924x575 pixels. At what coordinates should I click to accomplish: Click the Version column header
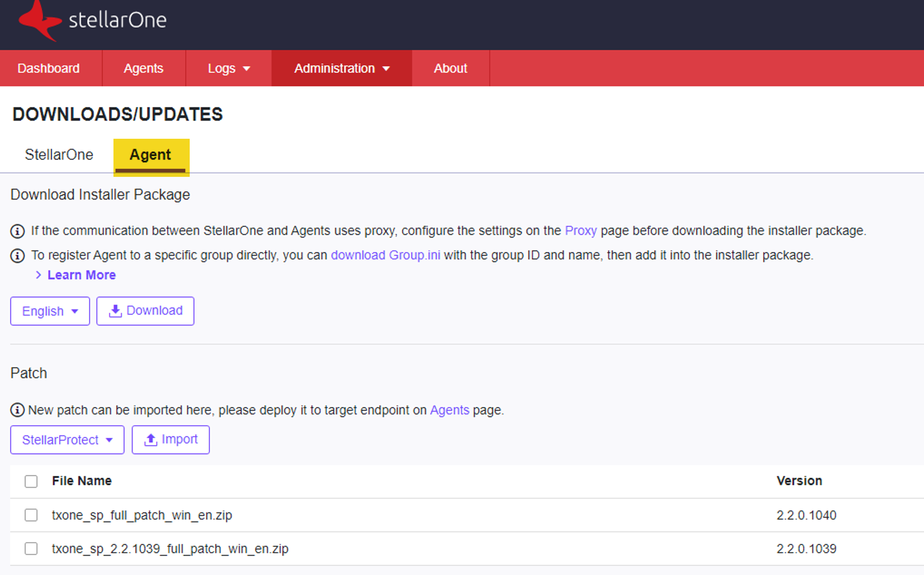click(799, 481)
